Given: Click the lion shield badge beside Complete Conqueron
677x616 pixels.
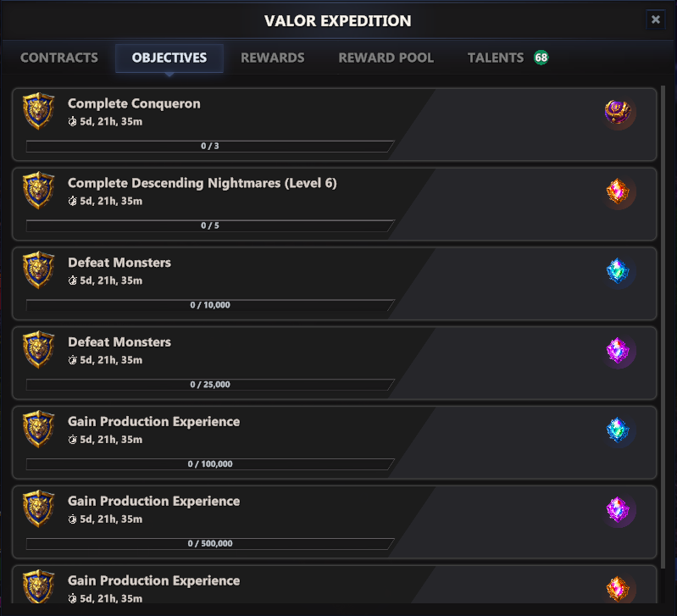Looking at the screenshot, I should (x=39, y=112).
